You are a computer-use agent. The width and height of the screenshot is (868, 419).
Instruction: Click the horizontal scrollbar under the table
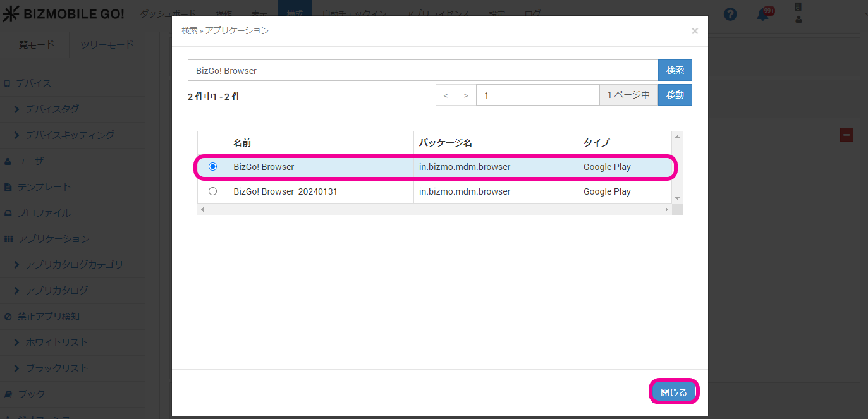(434, 209)
